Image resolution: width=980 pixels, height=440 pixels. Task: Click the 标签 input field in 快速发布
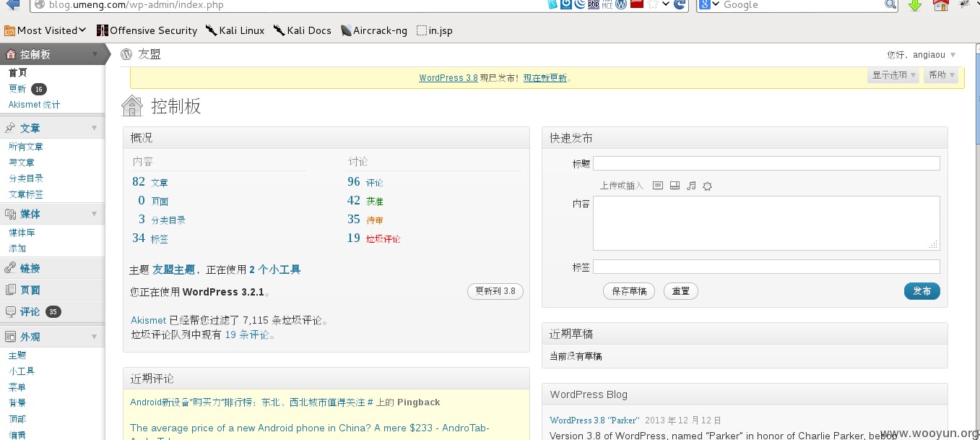coord(766,267)
